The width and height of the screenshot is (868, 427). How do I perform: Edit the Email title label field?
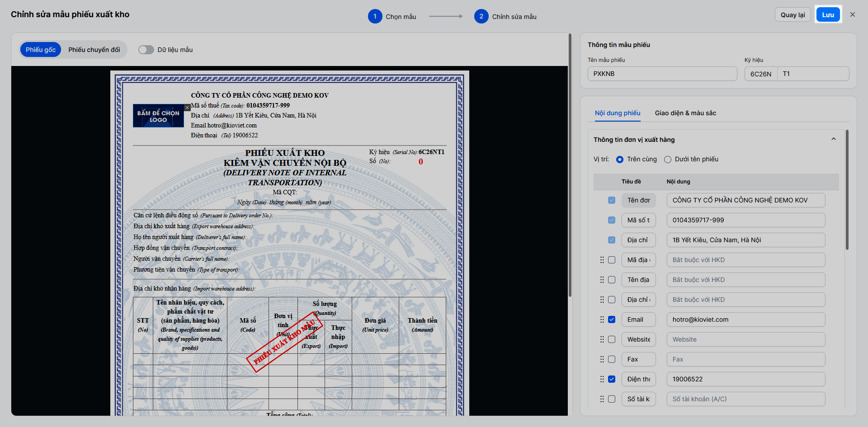638,319
